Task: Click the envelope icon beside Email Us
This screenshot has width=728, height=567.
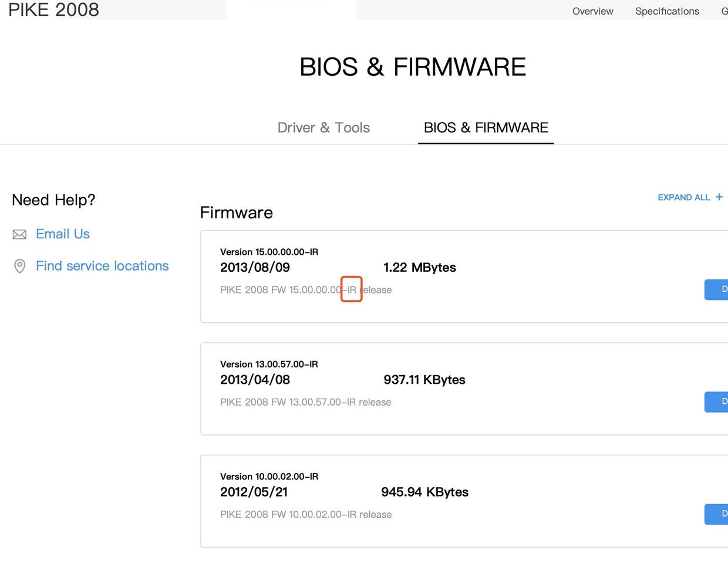Action: pos(19,235)
